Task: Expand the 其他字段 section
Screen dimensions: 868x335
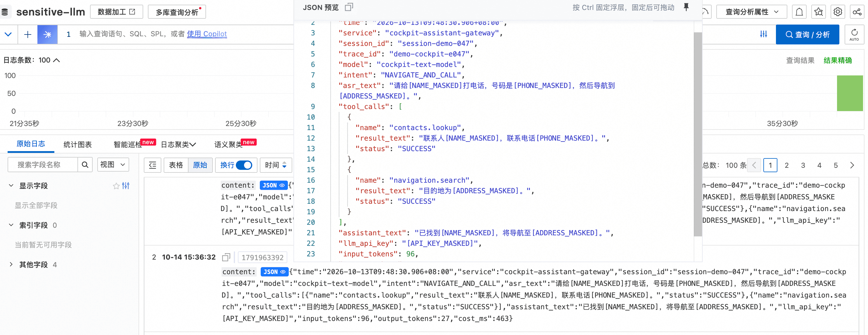Action: pyautogui.click(x=11, y=265)
